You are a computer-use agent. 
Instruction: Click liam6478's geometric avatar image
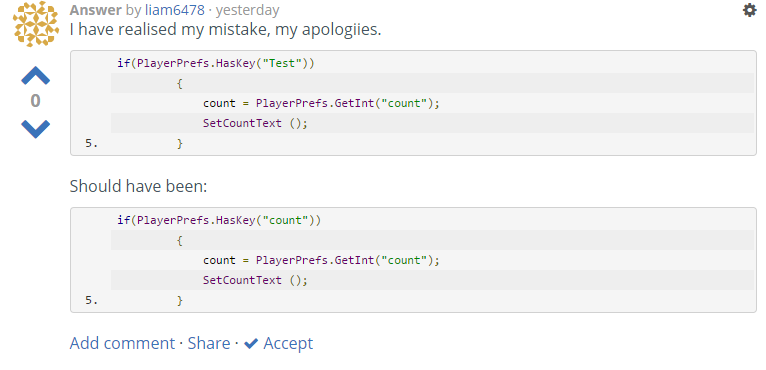(36, 24)
